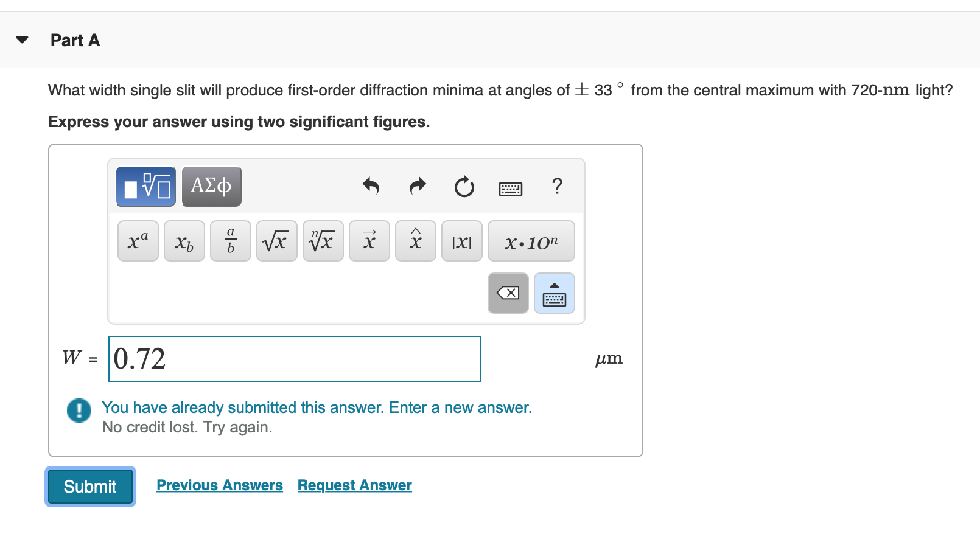The width and height of the screenshot is (980, 551).
Task: Open the keyboard shortcuts panel
Action: 511,188
